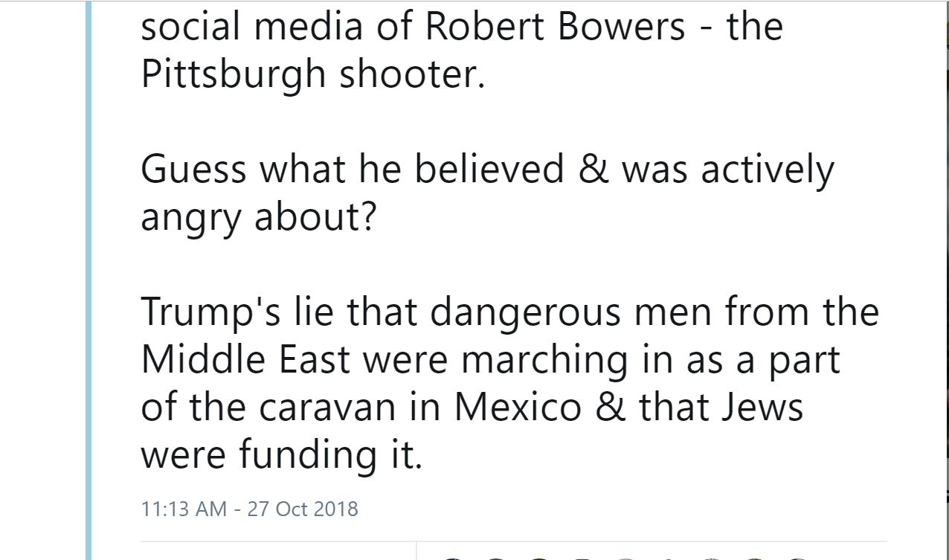The height and width of the screenshot is (560, 949).
Task: Click the phrase "were funding it."
Action: (281, 455)
